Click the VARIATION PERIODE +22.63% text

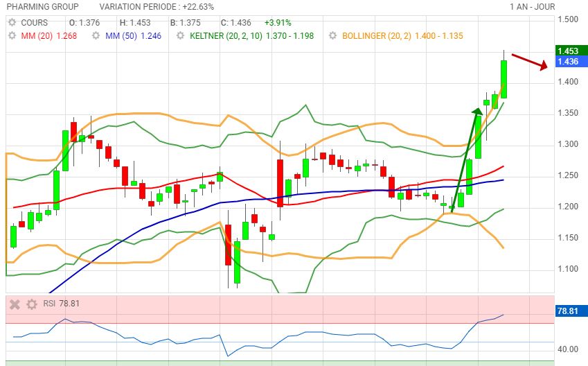157,7
